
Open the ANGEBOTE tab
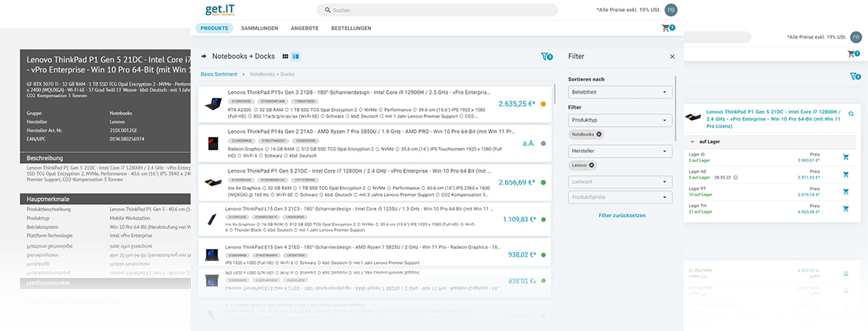click(x=305, y=28)
